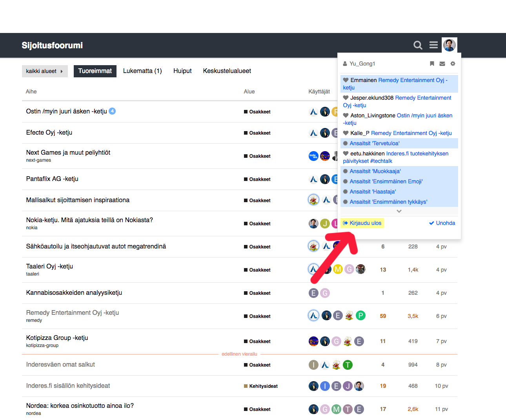Open the search magnifier icon
Image resolution: width=506 pixels, height=420 pixels.
pyautogui.click(x=418, y=46)
